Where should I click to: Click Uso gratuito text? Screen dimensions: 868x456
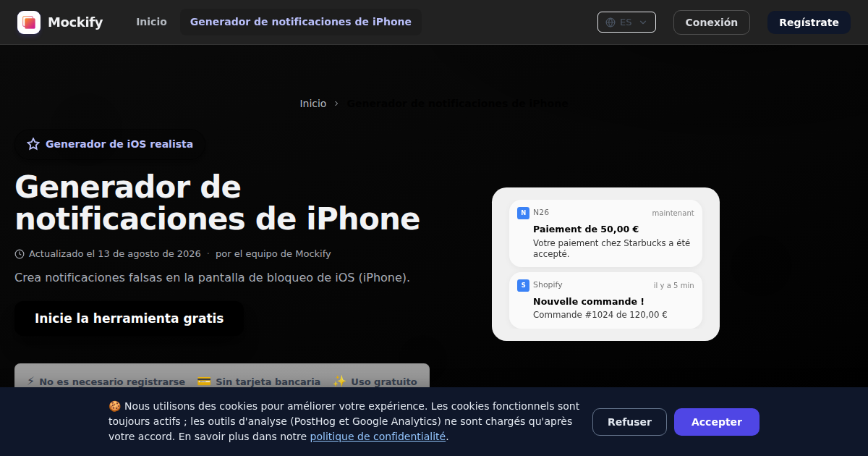pos(384,381)
